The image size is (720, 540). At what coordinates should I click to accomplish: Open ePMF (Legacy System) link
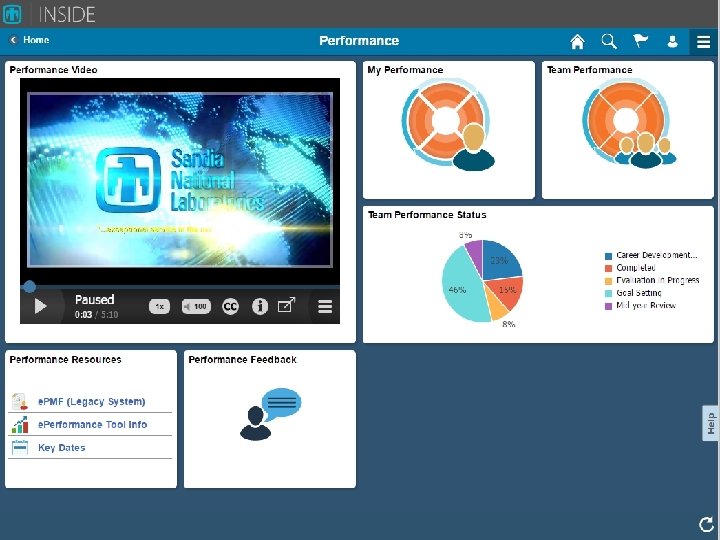91,402
